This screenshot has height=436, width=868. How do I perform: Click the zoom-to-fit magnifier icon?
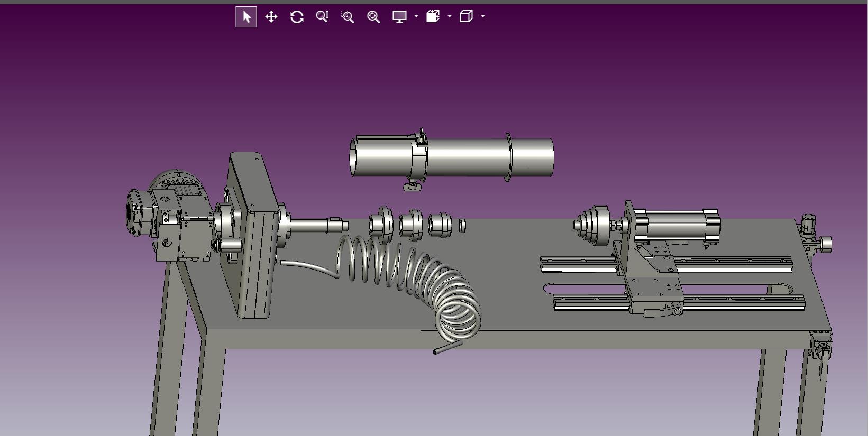pos(373,17)
